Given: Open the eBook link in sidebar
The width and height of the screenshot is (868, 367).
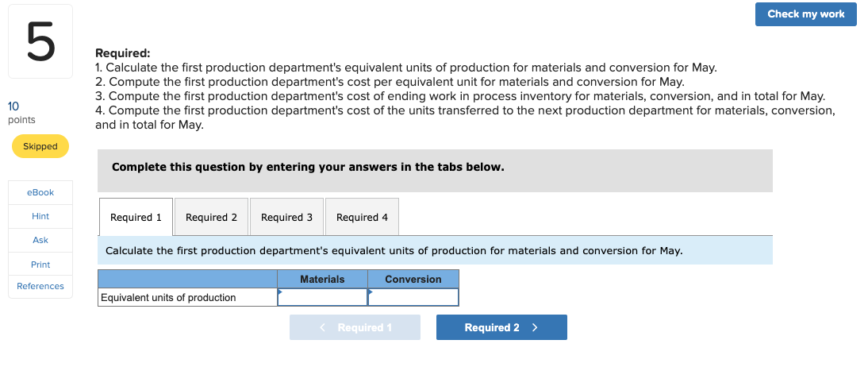Looking at the screenshot, I should point(40,192).
